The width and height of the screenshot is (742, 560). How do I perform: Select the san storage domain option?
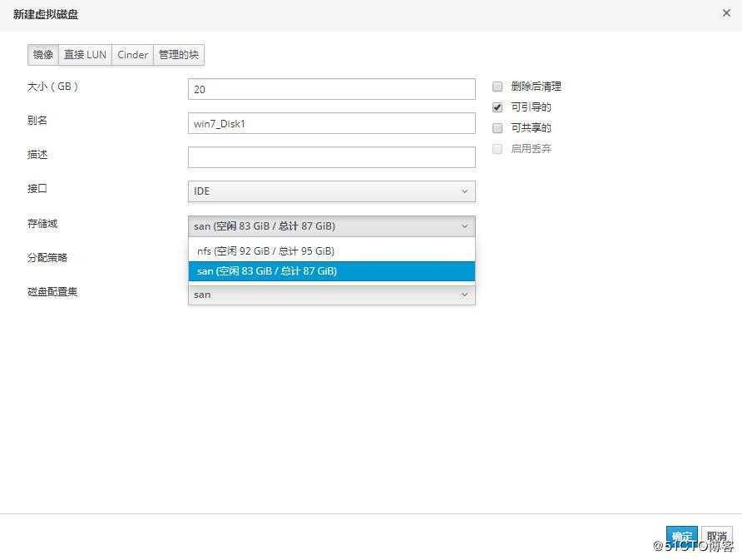pyautogui.click(x=332, y=271)
